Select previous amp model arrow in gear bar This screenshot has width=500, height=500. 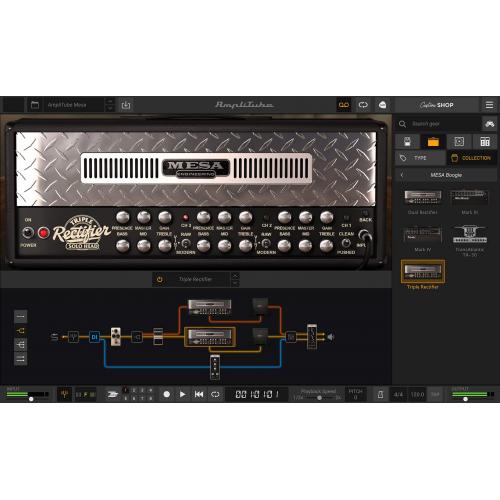(x=235, y=276)
